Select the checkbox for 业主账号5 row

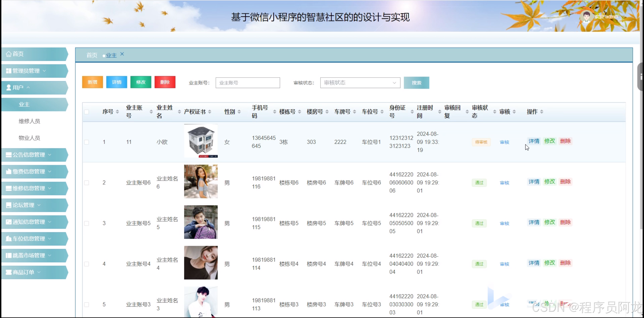click(x=87, y=223)
